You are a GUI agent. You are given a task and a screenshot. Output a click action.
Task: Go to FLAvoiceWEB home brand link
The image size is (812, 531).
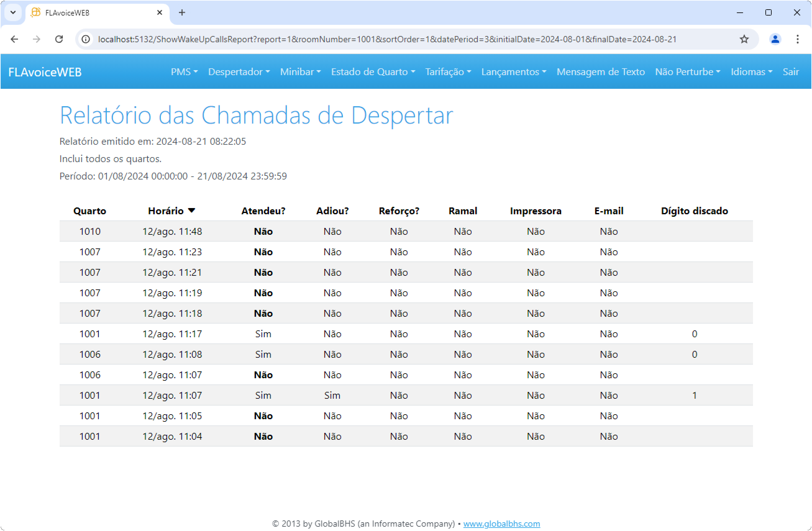click(x=45, y=72)
